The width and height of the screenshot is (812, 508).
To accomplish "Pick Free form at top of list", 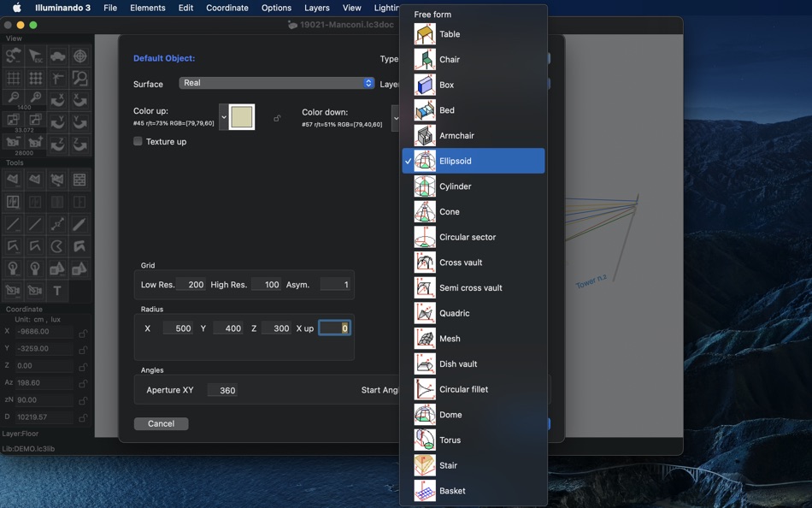I will click(474, 15).
